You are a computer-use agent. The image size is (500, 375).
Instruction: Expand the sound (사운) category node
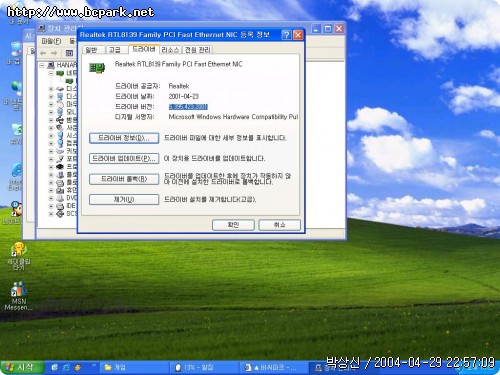(x=51, y=128)
